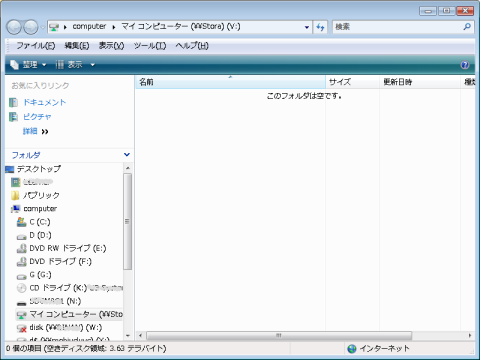Open the address bar history dropdown
The height and width of the screenshot is (360, 480).
(307, 27)
